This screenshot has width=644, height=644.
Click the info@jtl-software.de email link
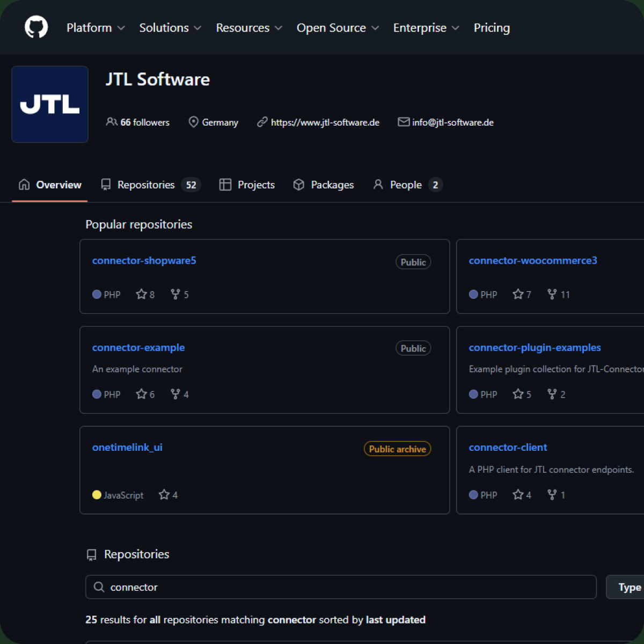pyautogui.click(x=453, y=122)
